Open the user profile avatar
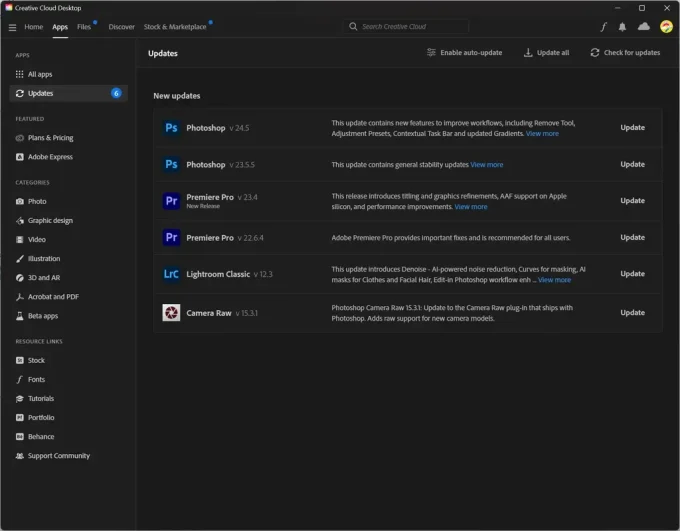Screen dimensions: 680x531 [666, 27]
